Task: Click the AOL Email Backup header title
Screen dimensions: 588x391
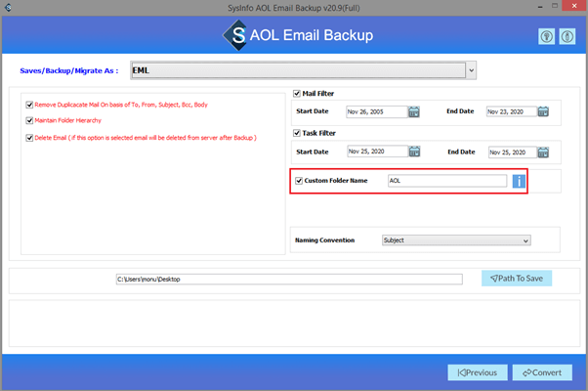Action: pyautogui.click(x=312, y=35)
